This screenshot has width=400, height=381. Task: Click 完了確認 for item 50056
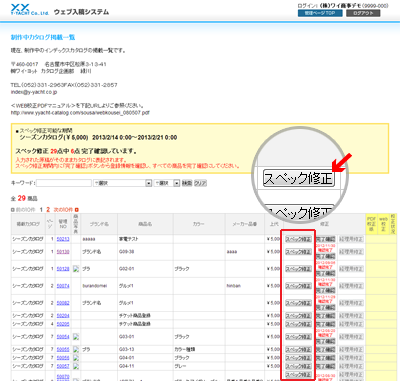(x=325, y=358)
